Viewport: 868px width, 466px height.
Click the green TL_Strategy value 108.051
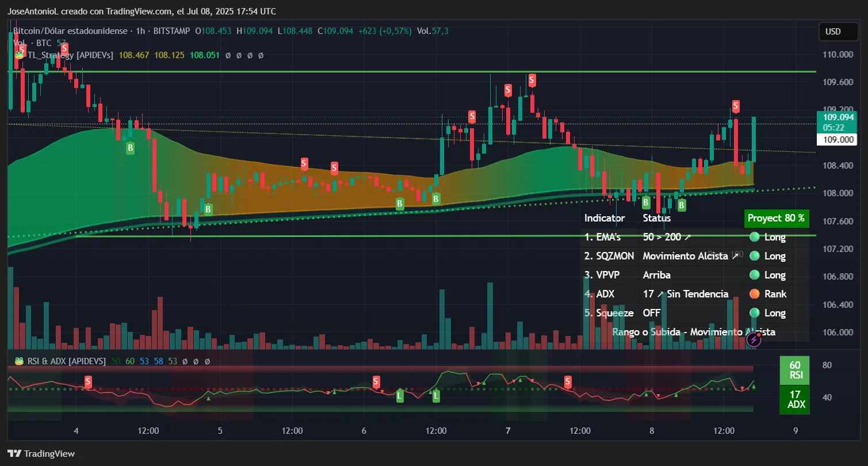tap(205, 55)
